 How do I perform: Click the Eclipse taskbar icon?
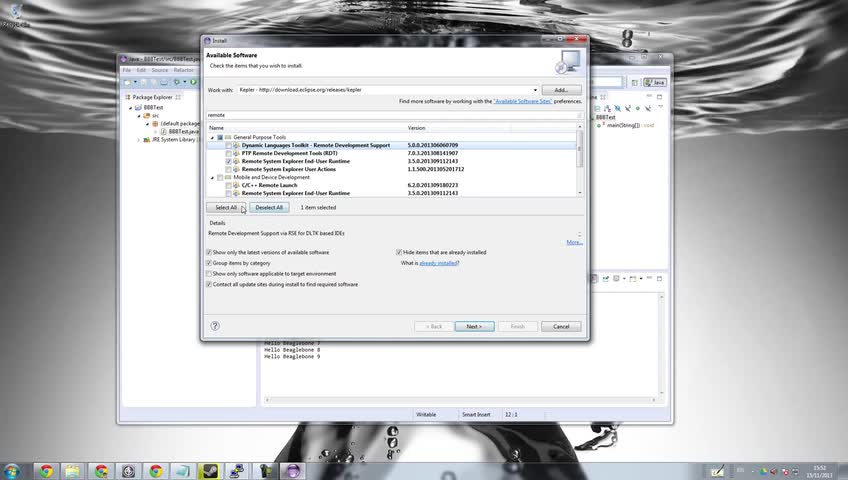click(293, 471)
